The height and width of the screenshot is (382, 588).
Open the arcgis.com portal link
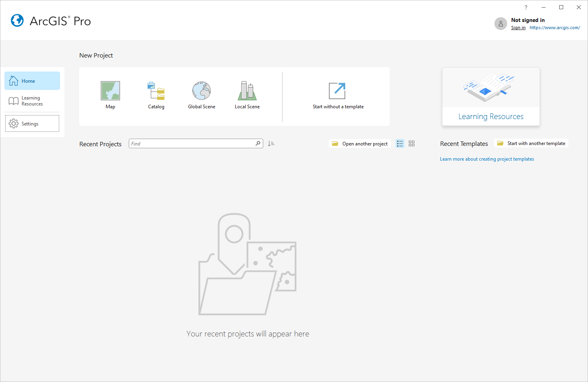click(555, 28)
